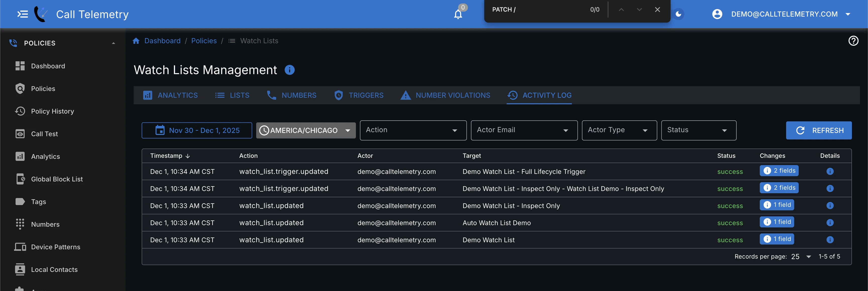Open details icon for bottom Demo Watch List row

[x=830, y=240]
